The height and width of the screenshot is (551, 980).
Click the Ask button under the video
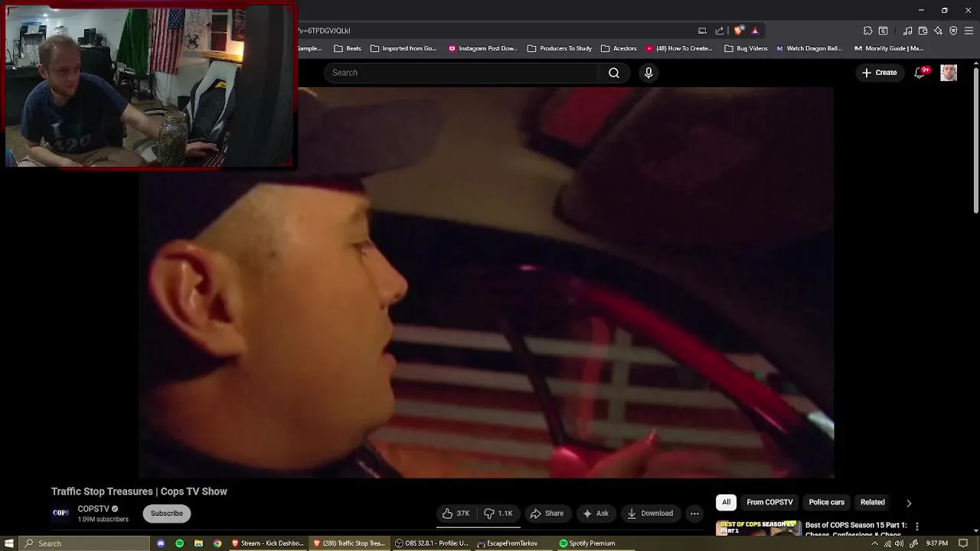[x=596, y=514]
